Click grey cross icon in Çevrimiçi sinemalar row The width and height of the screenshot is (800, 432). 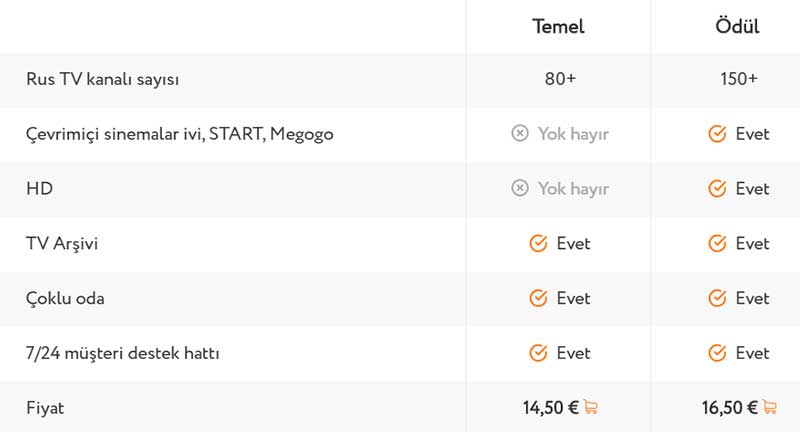[520, 134]
